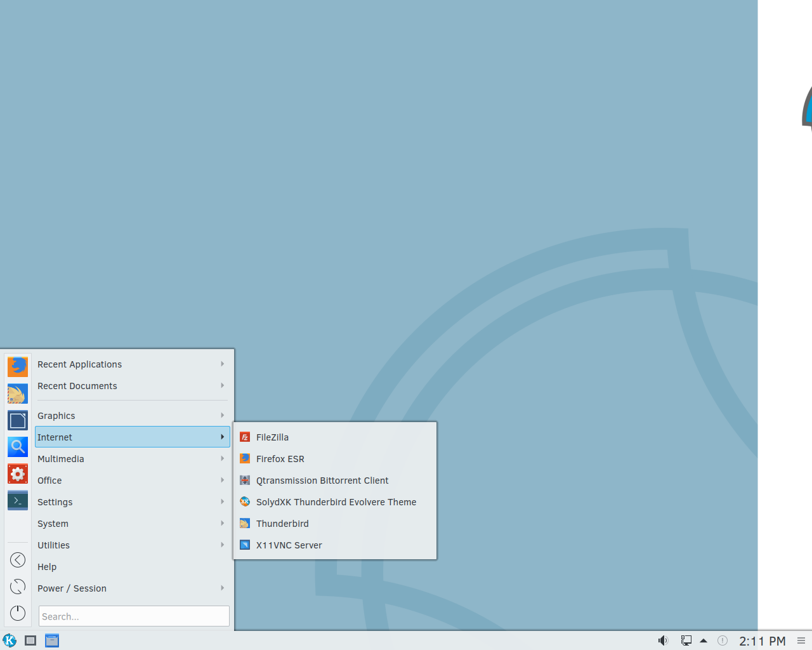Click the exclamation notification tray icon
The height and width of the screenshot is (650, 812).
pos(722,640)
